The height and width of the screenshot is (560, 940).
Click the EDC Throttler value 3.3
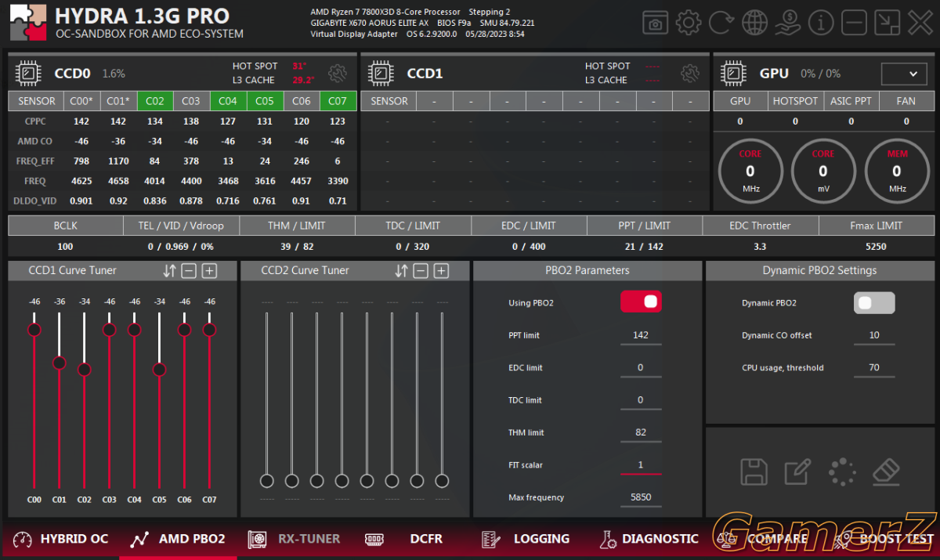click(760, 247)
